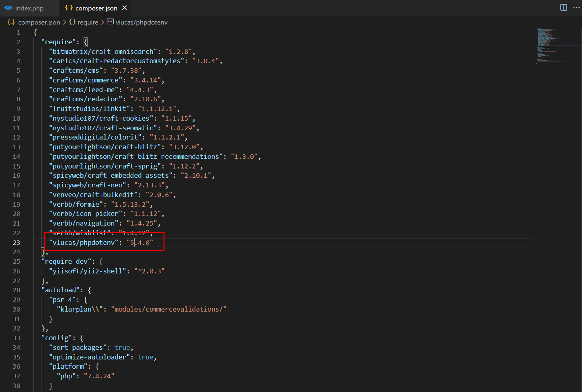The width and height of the screenshot is (582, 392).
Task: Click "spicyweb/craft-neo" package name
Action: (88, 185)
